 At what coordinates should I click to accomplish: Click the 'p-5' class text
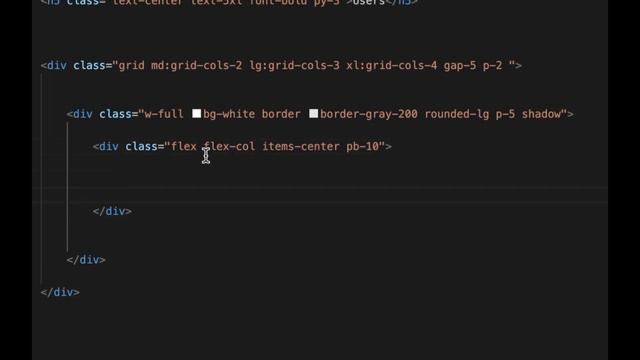coord(505,114)
